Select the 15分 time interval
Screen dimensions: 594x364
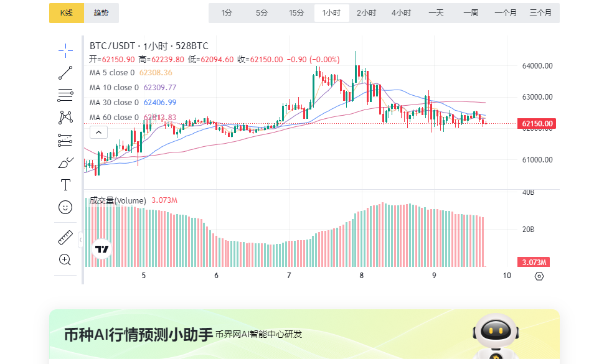296,13
